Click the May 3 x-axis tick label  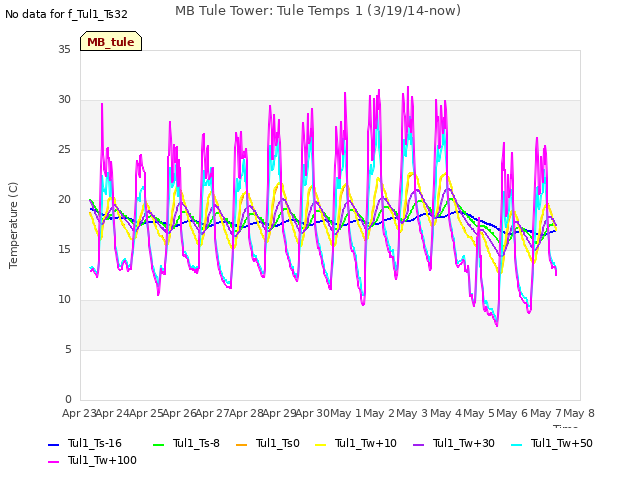[412, 413]
